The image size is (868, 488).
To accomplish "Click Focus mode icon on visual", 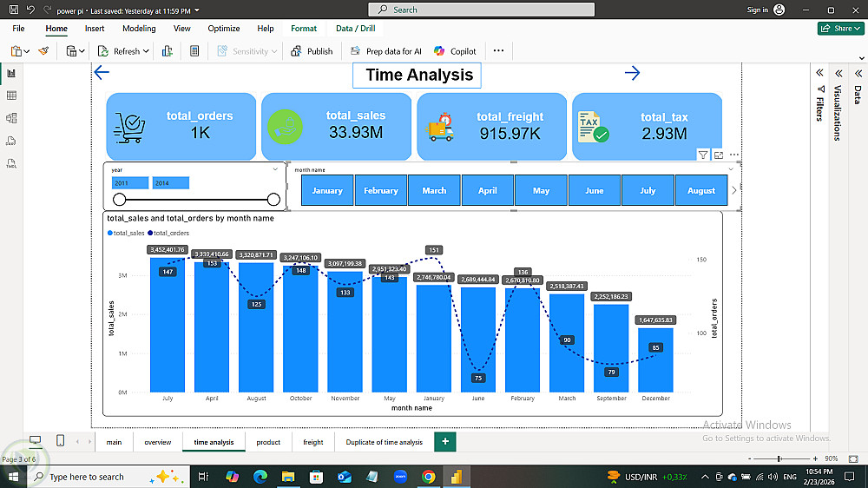I will (719, 155).
